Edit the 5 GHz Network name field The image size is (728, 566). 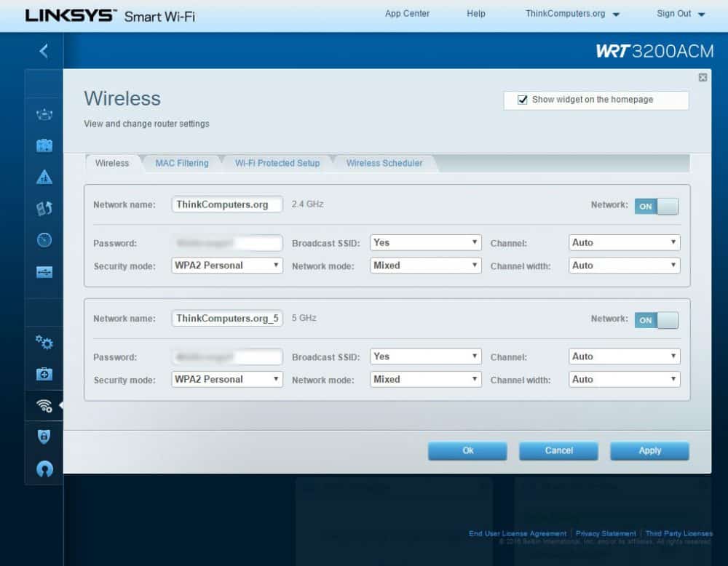point(227,318)
